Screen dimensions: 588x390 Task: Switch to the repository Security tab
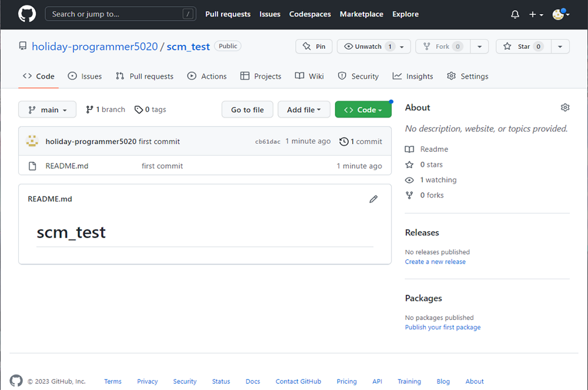[x=358, y=76]
